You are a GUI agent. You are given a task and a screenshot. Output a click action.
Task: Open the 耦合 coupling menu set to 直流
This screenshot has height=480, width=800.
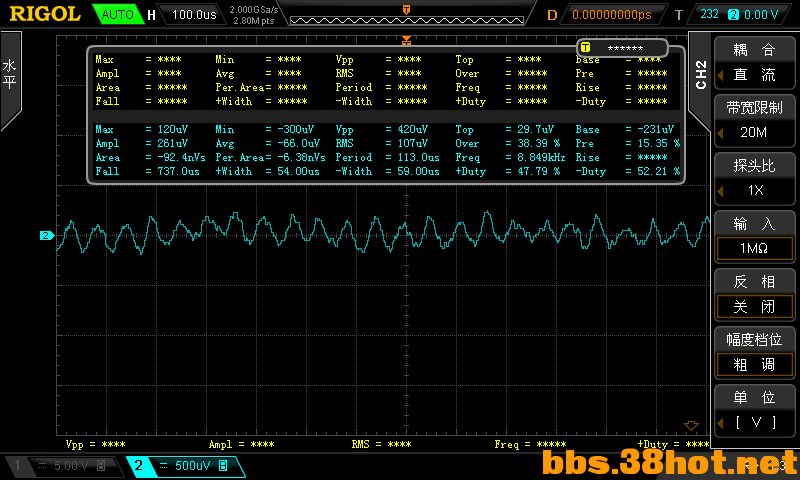754,63
